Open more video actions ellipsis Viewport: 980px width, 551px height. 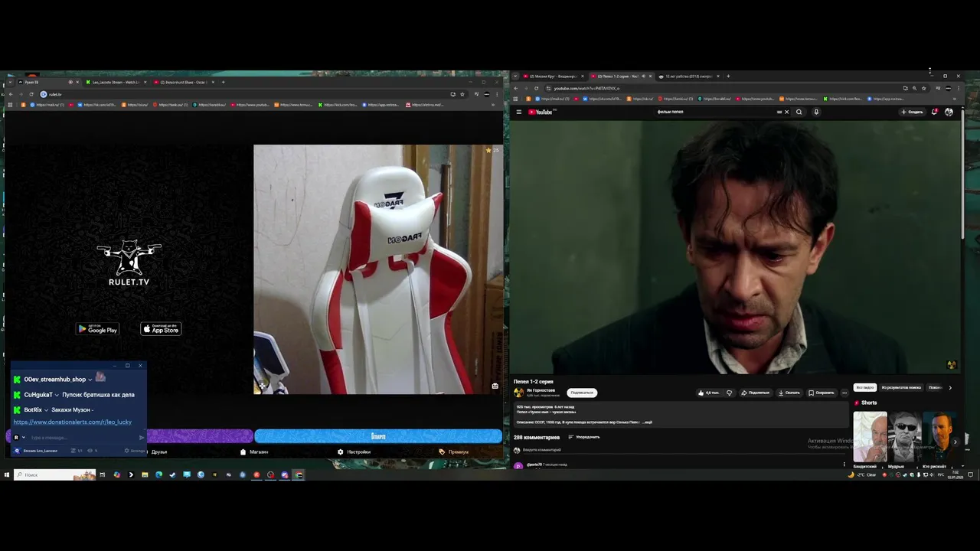[844, 393]
